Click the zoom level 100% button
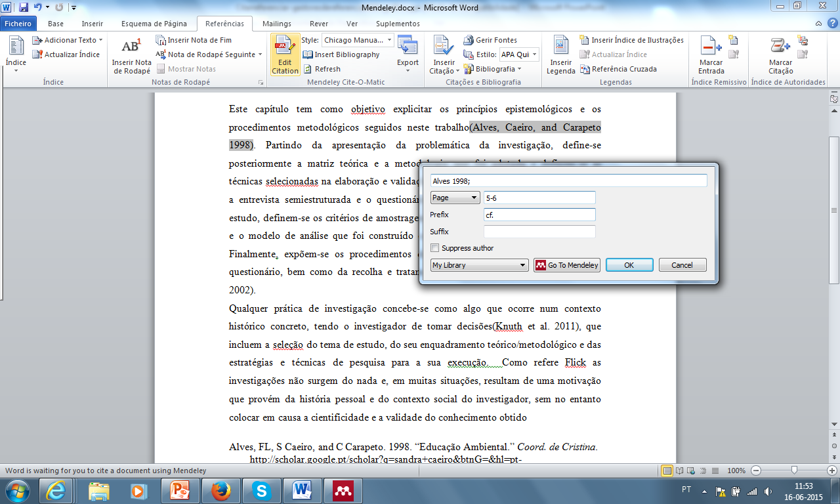Viewport: 840px width, 504px height. [x=736, y=471]
